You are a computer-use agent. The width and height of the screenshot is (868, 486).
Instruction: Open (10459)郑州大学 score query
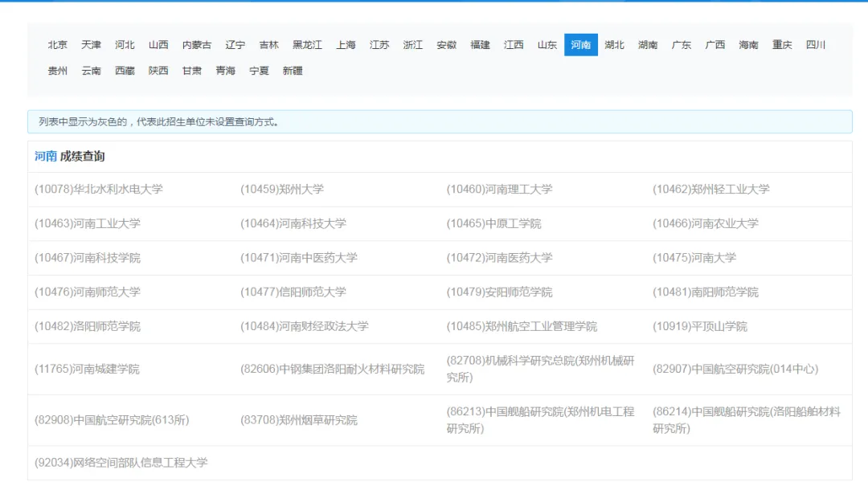[282, 190]
